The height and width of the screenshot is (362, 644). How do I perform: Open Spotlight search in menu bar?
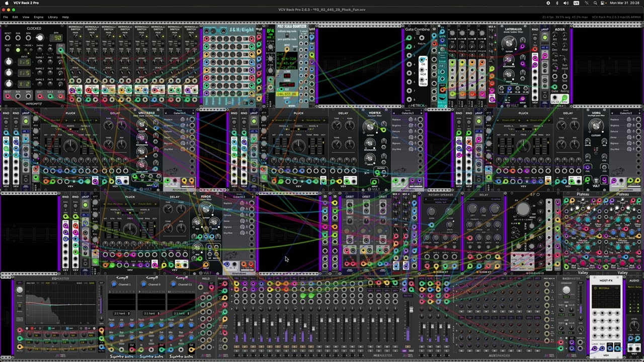(595, 3)
